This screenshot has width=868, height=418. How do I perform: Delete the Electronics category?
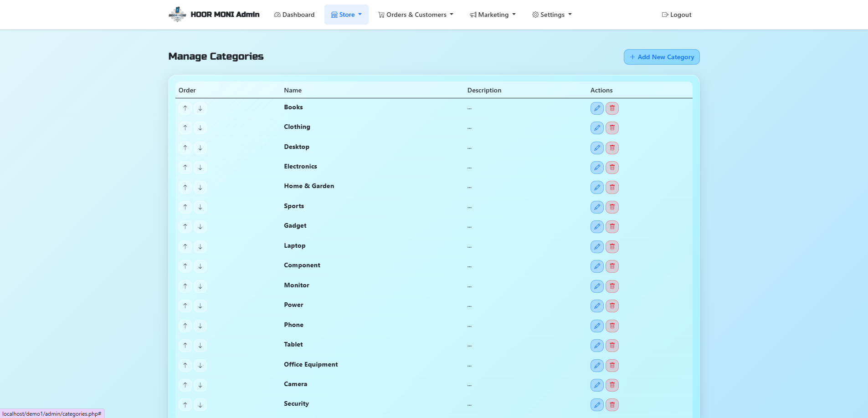(612, 168)
